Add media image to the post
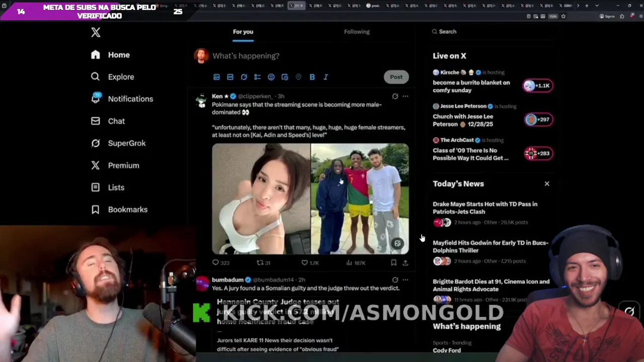This screenshot has width=644, height=362. click(x=216, y=77)
